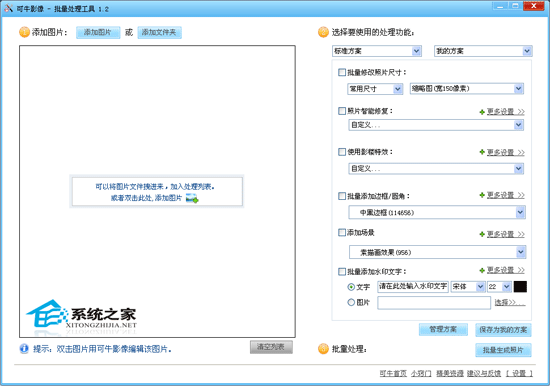The image size is (550, 386).
Task: Open the 标准方案 dropdown
Action: [376, 51]
